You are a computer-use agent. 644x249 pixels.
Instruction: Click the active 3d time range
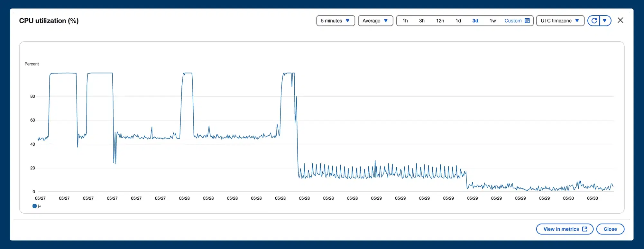475,21
